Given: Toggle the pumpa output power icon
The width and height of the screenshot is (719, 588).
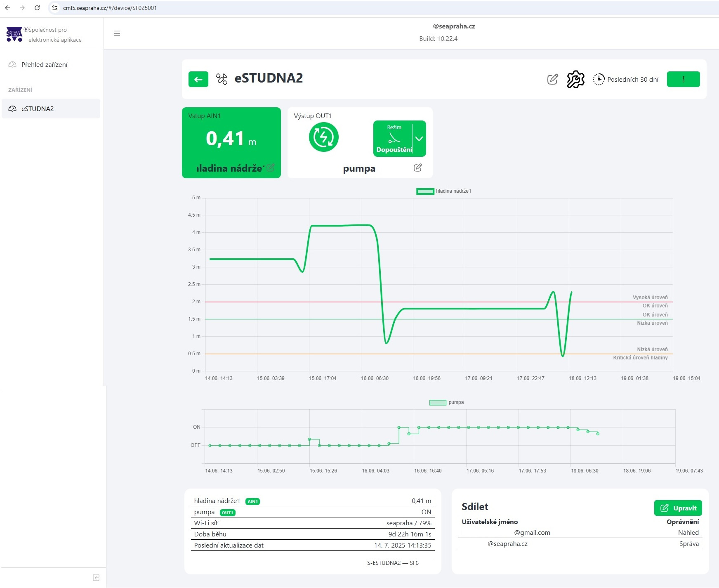Looking at the screenshot, I should point(323,137).
